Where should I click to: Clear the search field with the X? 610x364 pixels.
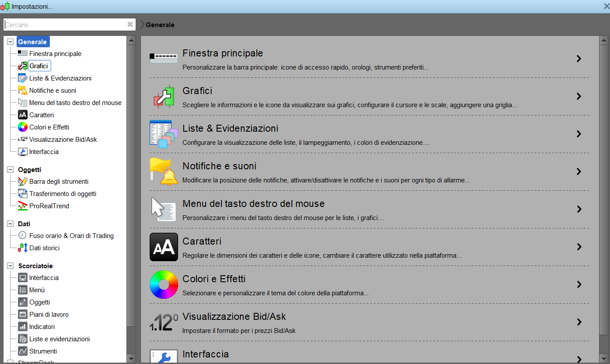pyautogui.click(x=130, y=24)
